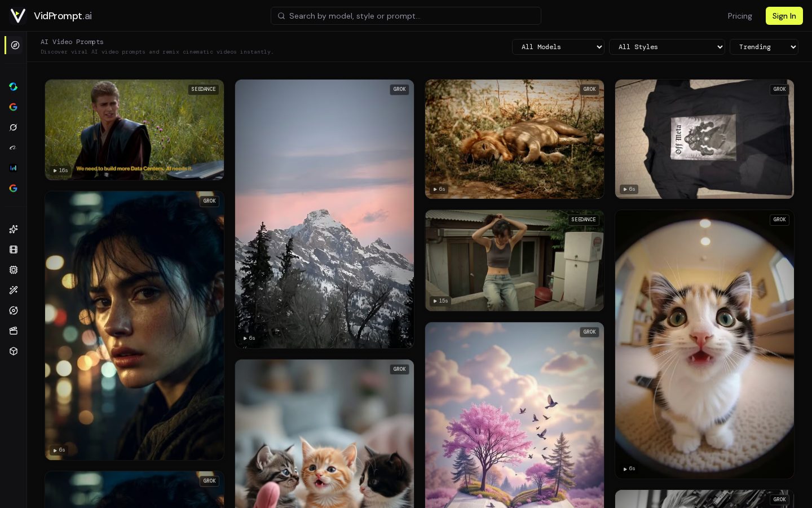The image size is (812, 508).
Task: Click the 6s play badge on woman portrait video
Action: [x=59, y=450]
